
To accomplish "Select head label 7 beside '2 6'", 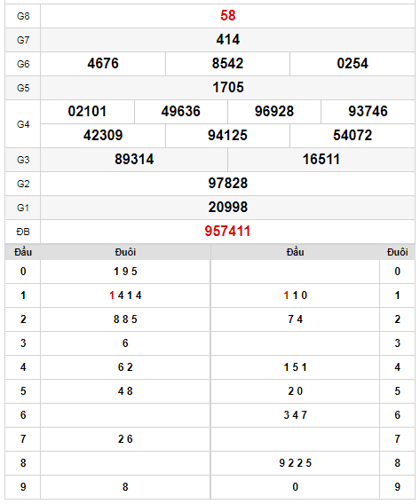I will coord(23,439).
